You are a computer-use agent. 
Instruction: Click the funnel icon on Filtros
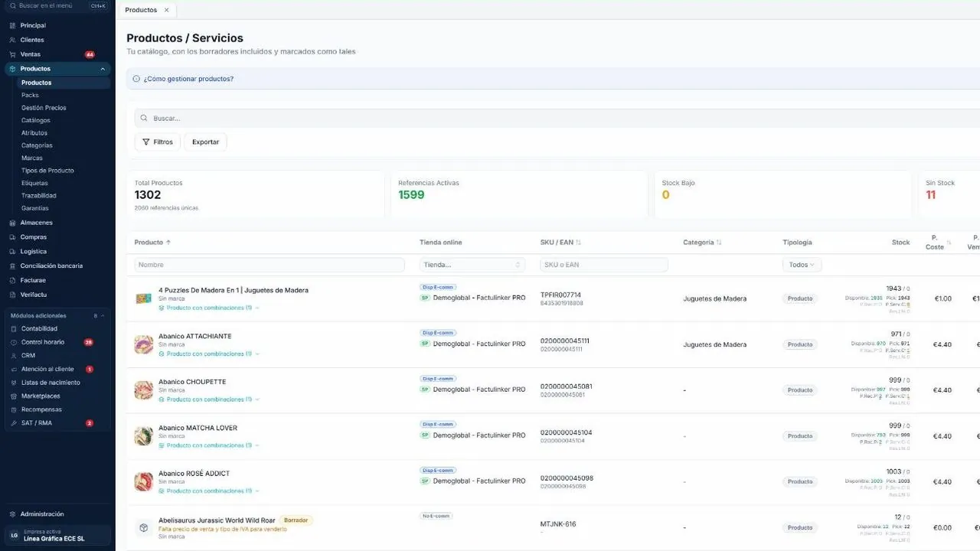(146, 142)
